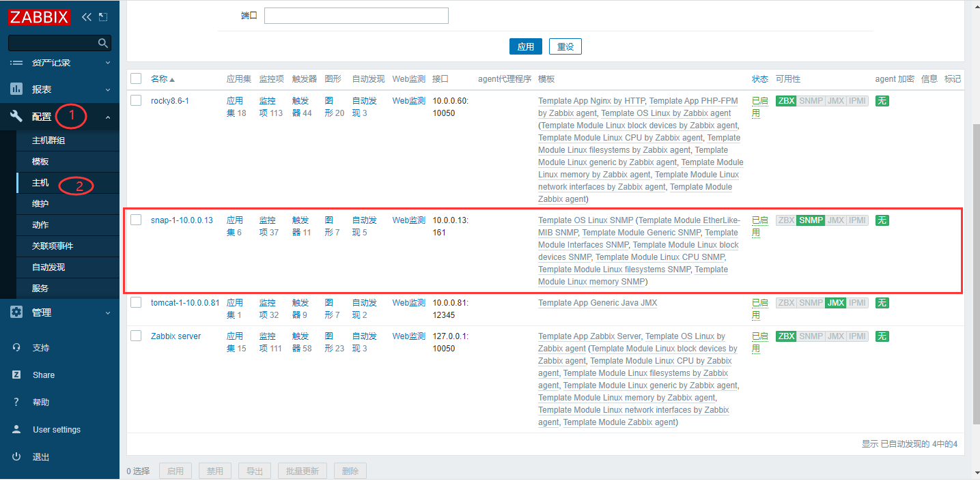Click the 重设 filter button
Image resolution: width=980 pixels, height=481 pixels.
[565, 46]
